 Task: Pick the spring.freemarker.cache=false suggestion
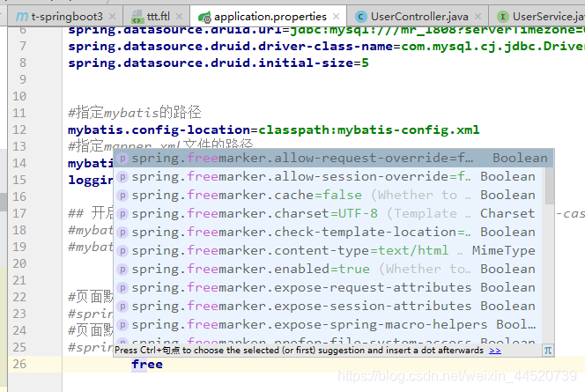click(329, 195)
